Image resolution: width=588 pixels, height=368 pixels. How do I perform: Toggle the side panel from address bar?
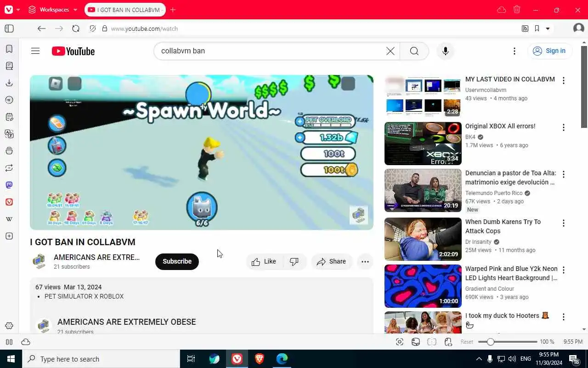[x=9, y=29]
